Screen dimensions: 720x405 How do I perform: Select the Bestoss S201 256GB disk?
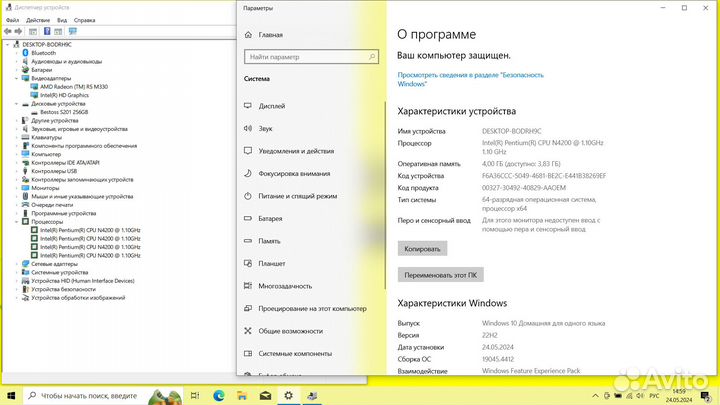tap(64, 112)
